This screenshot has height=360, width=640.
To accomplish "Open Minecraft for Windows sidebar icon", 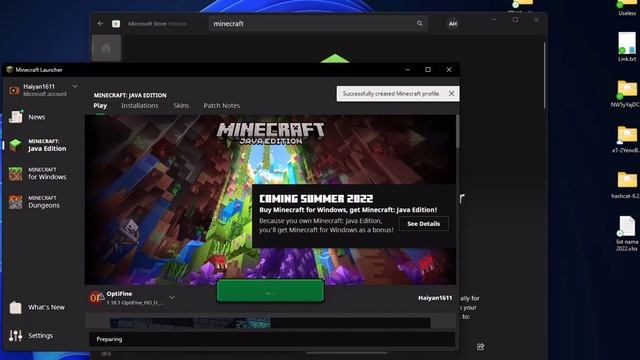I will click(x=16, y=173).
